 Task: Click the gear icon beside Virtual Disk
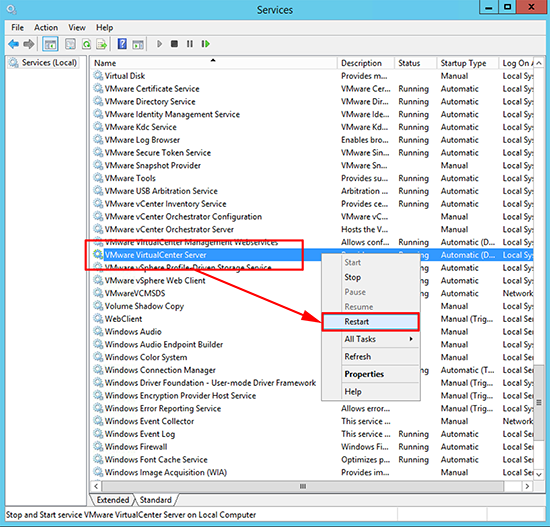[x=98, y=75]
